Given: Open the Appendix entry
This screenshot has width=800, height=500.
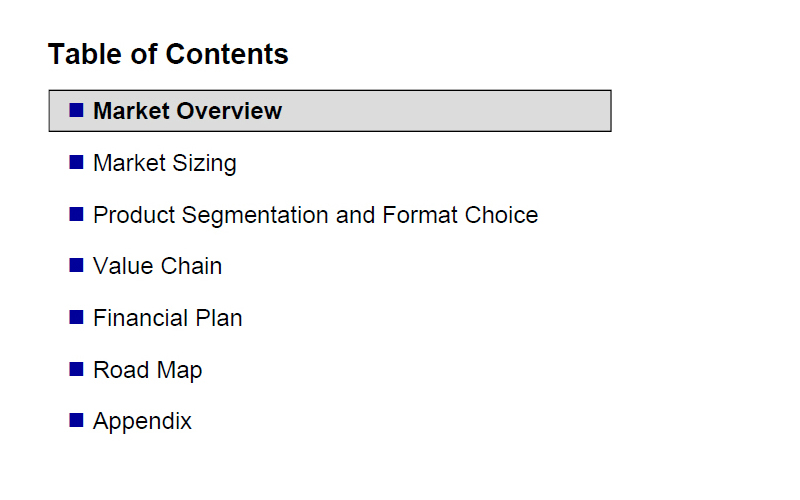Looking at the screenshot, I should 142,422.
